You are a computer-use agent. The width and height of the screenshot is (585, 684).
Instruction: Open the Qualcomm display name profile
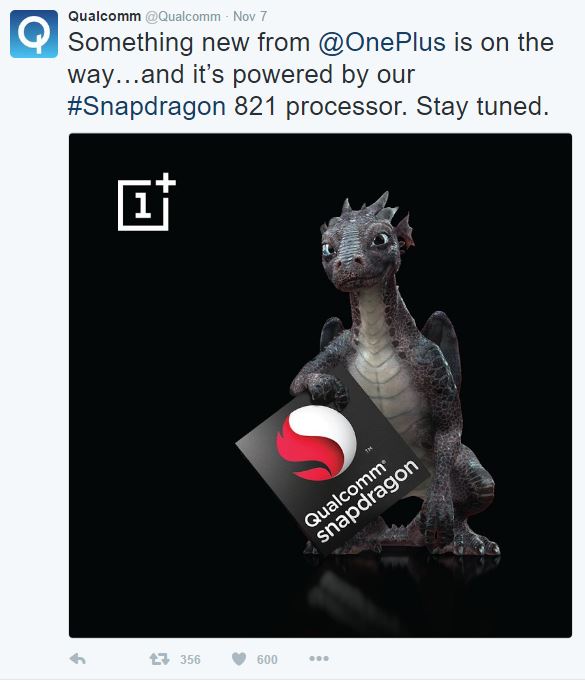104,16
